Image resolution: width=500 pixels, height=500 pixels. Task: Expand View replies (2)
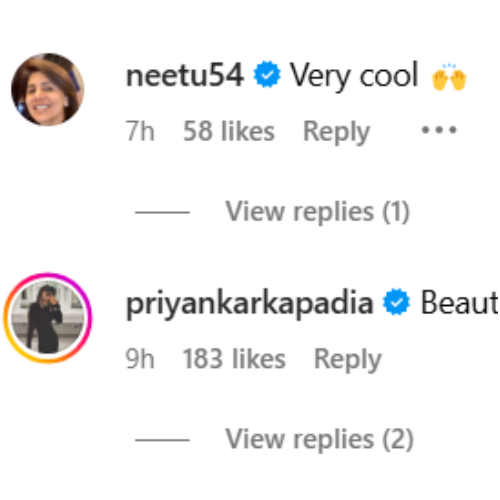point(320,439)
